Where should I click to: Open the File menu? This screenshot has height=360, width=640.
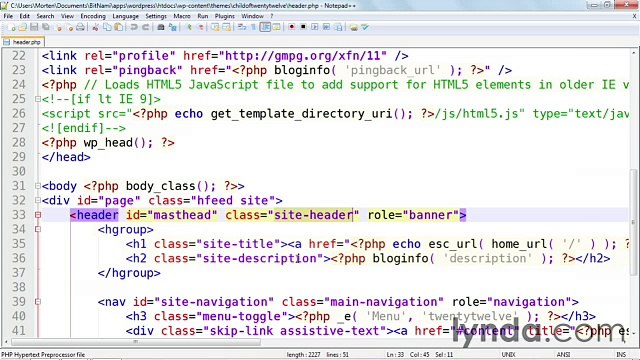8,16
